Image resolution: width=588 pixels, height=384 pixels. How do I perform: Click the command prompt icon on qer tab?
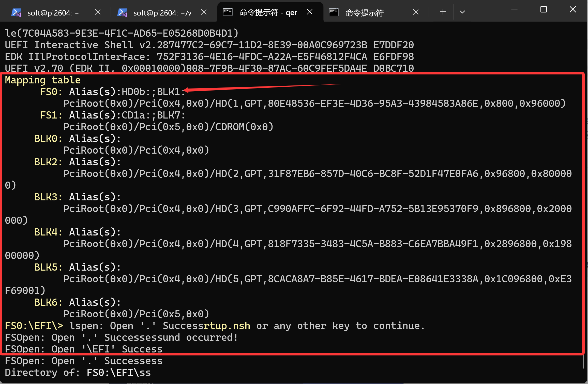(x=228, y=12)
